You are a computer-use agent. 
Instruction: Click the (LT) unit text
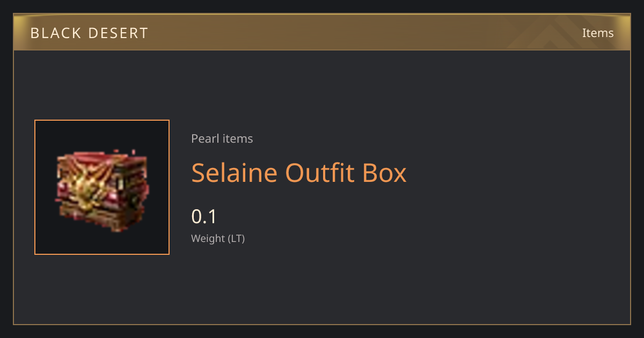click(236, 238)
